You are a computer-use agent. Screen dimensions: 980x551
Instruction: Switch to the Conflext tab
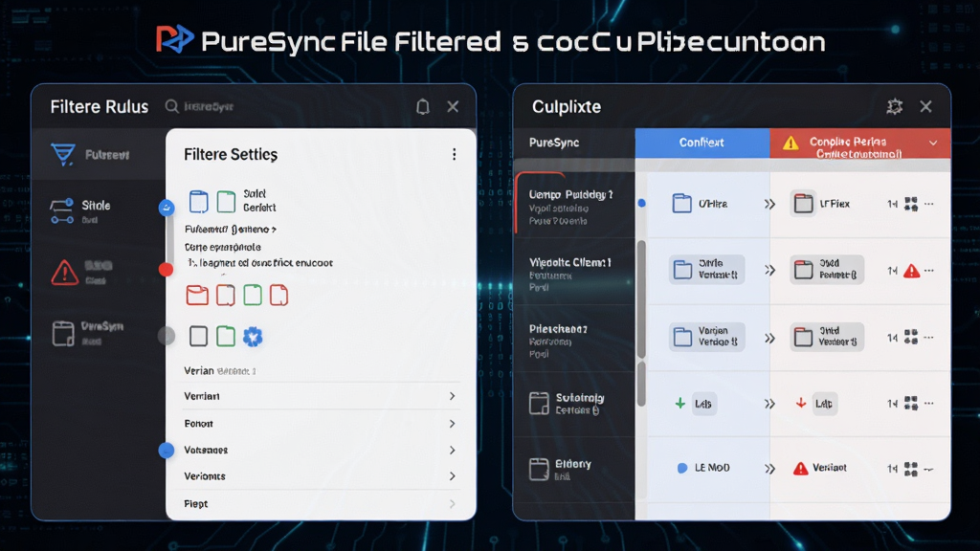pos(702,143)
